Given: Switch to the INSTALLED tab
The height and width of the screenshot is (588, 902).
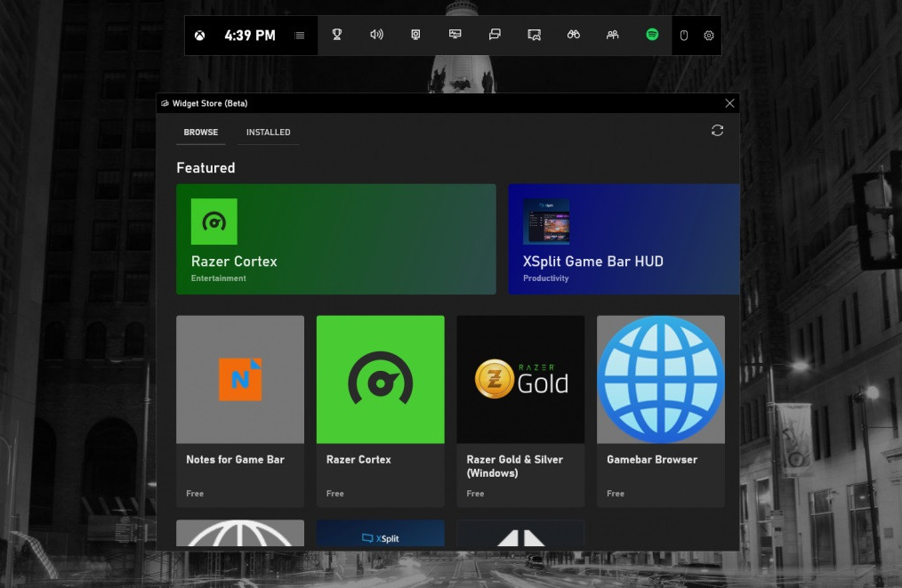Looking at the screenshot, I should [x=268, y=133].
